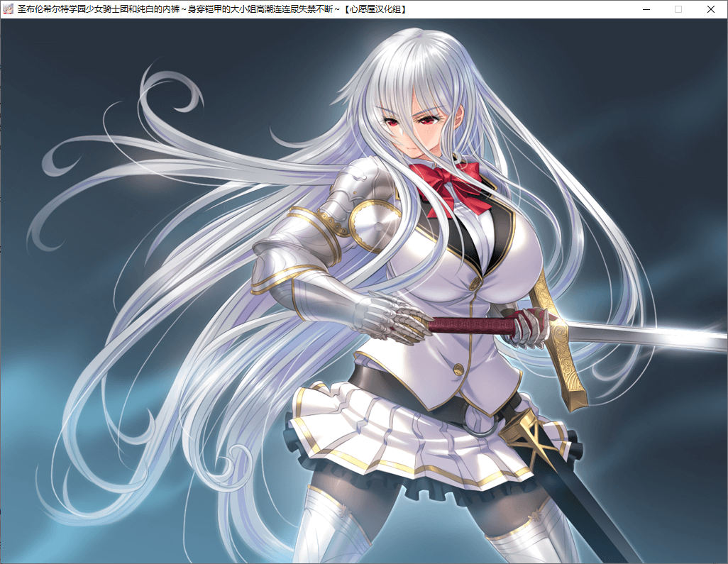Click the greyed-out maximize button

[678, 9]
